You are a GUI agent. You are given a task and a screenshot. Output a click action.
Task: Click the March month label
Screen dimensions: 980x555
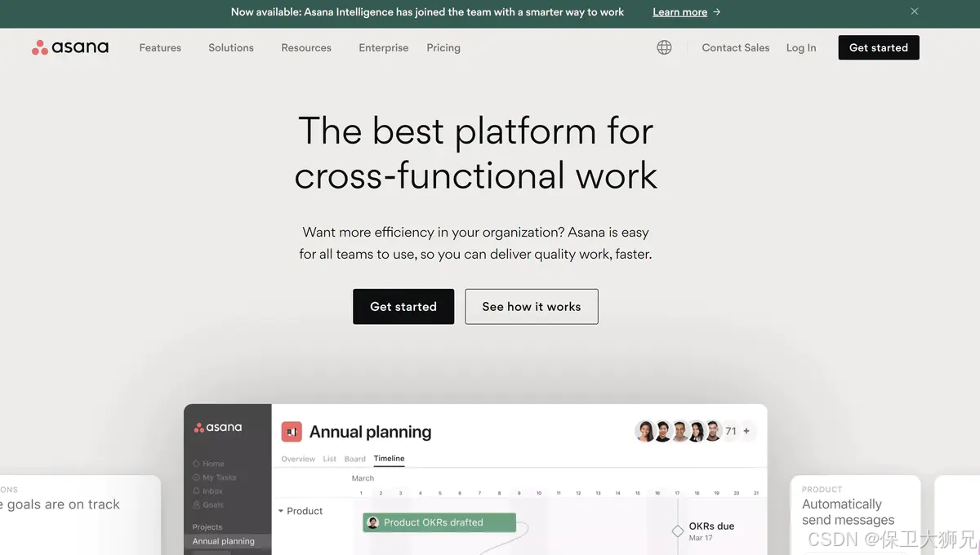click(x=363, y=478)
